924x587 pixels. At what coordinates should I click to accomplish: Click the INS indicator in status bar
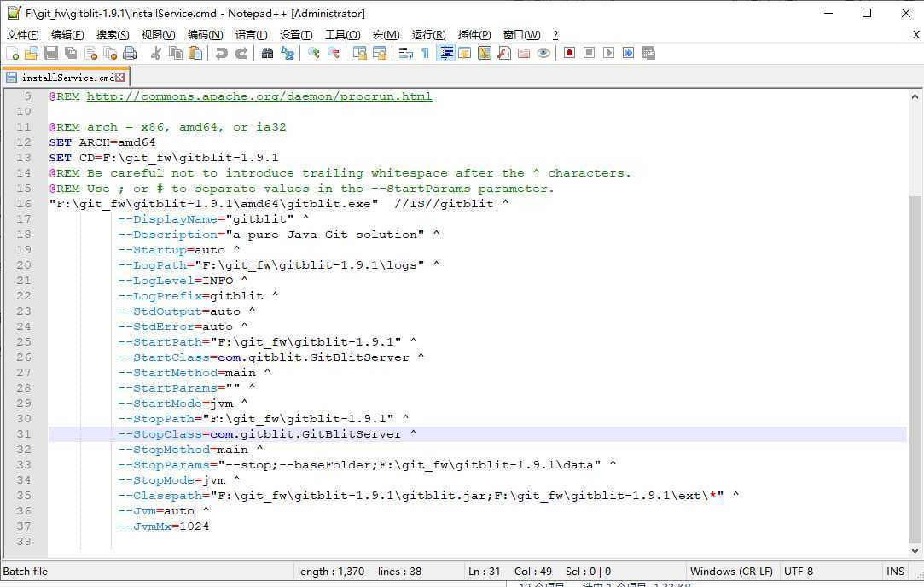[894, 571]
